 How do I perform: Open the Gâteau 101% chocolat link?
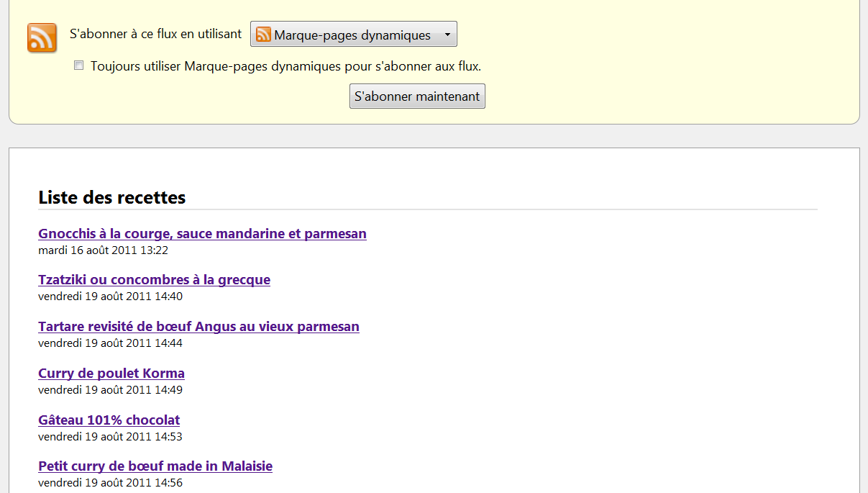click(109, 420)
